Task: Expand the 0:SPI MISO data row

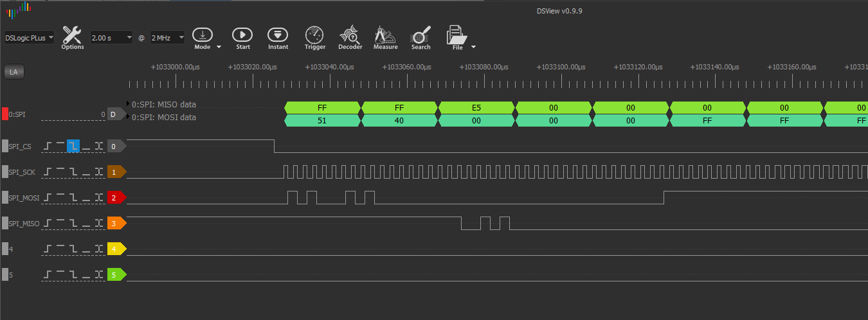Action: [127, 104]
